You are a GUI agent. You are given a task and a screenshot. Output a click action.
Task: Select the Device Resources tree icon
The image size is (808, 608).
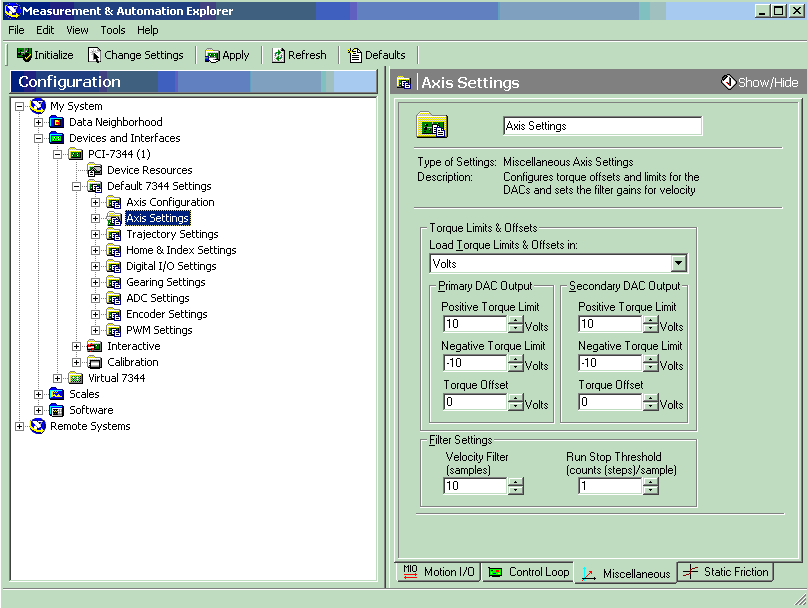pos(95,170)
